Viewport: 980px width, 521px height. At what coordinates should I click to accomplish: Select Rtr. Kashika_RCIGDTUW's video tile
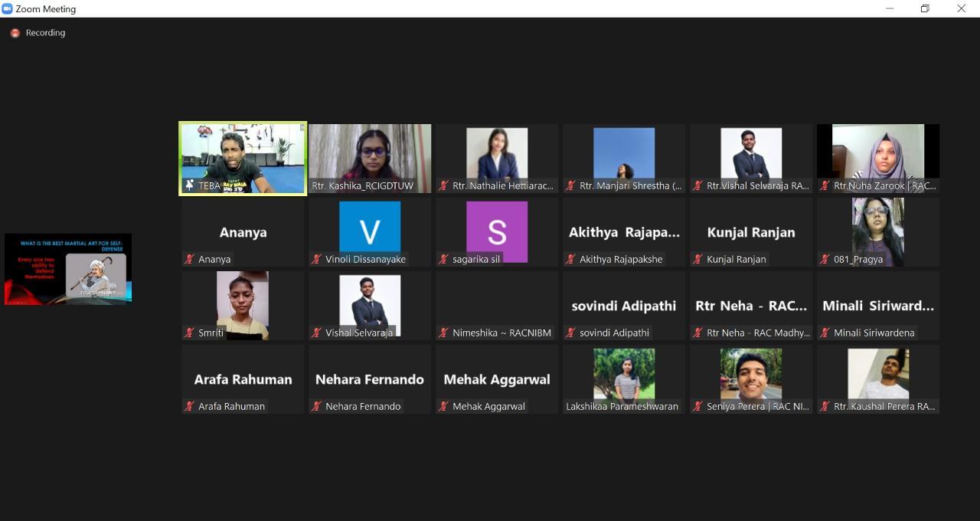(370, 157)
